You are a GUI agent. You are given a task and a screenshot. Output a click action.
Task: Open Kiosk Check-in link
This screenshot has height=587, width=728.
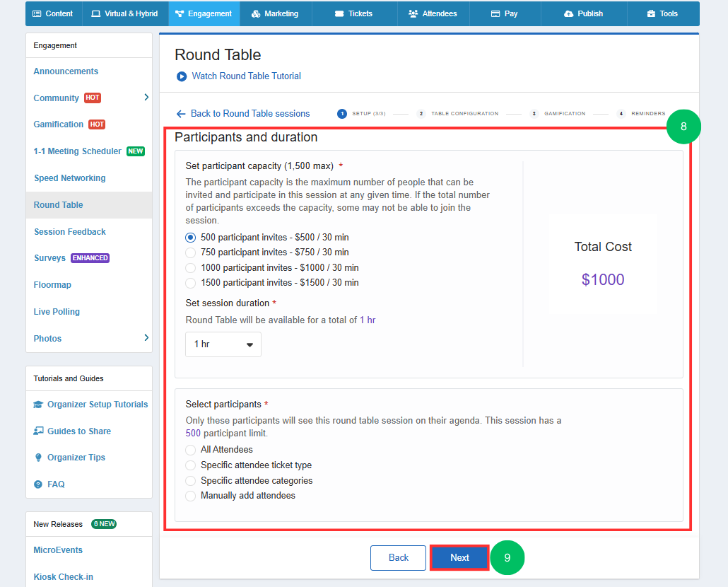(63, 577)
